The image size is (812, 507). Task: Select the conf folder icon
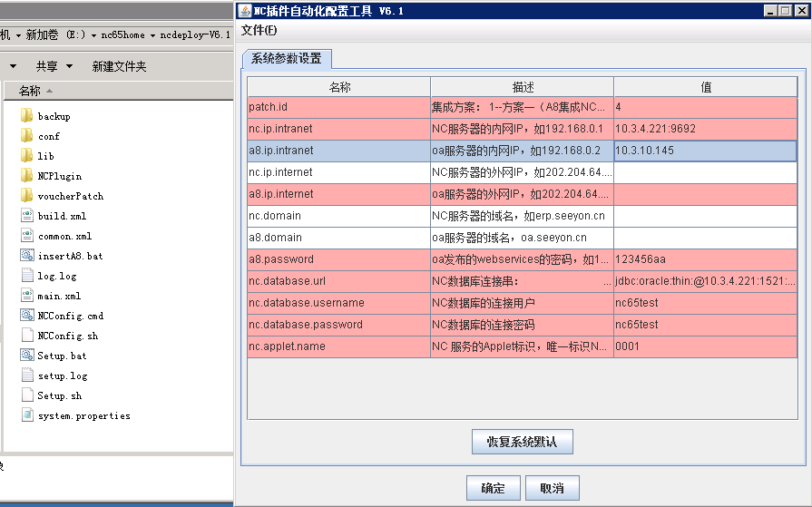[27, 135]
